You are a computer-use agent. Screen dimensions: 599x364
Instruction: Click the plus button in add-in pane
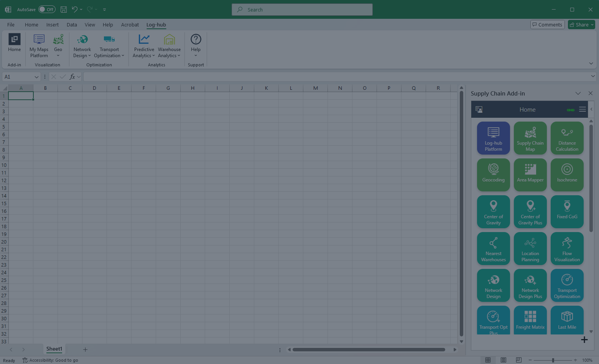click(584, 339)
